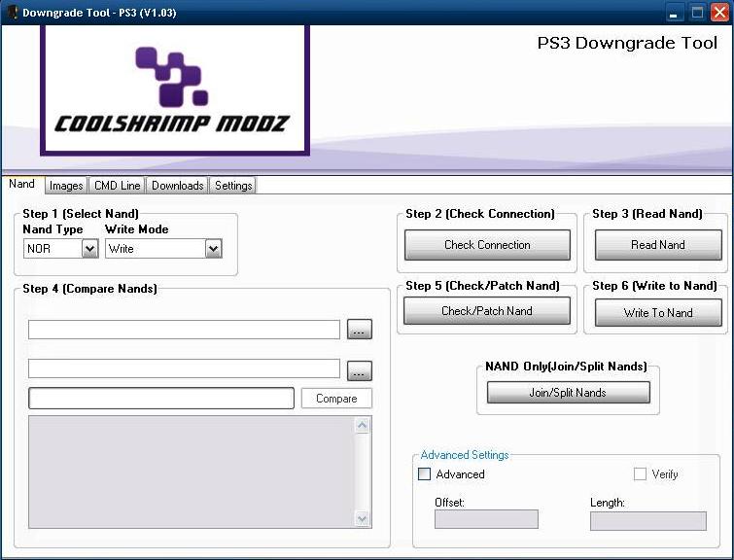Click inside the compare results output area
The width and height of the screenshot is (734, 560).
pos(192,472)
